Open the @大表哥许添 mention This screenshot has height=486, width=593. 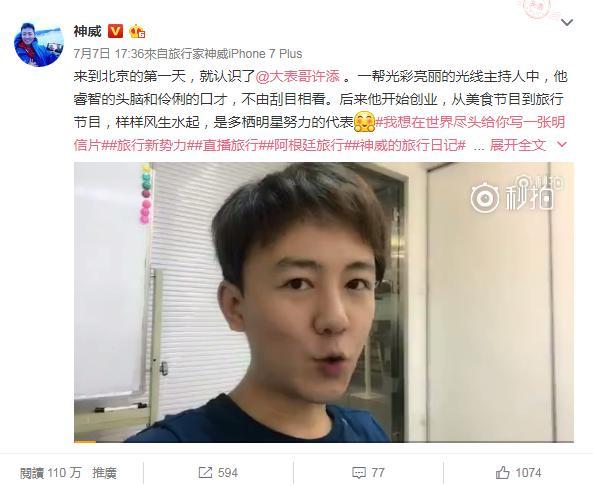[298, 77]
